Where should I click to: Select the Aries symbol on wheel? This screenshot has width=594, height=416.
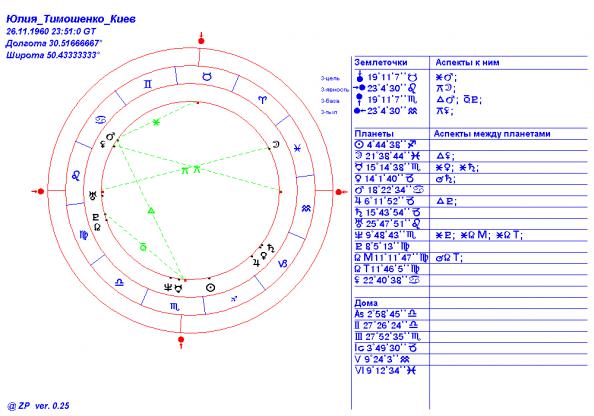coord(263,100)
